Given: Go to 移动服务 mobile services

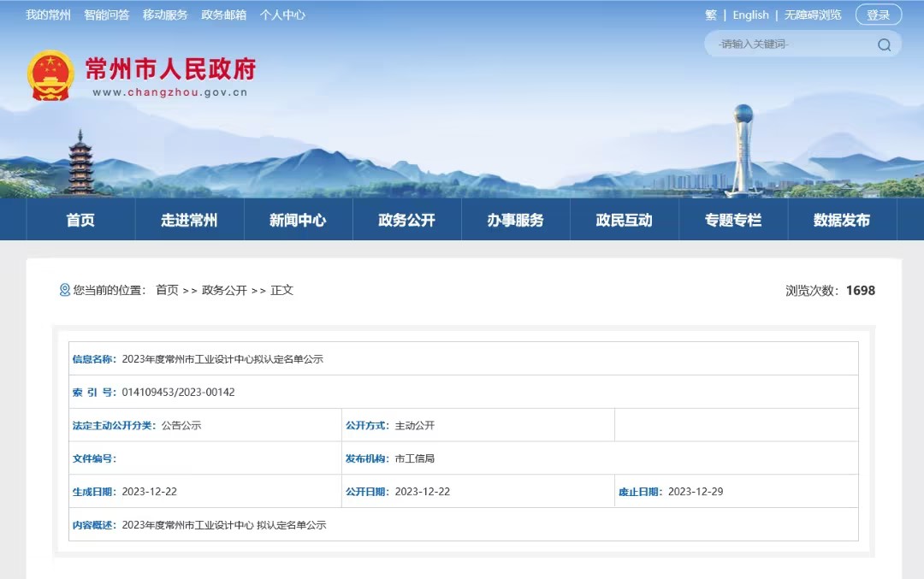Looking at the screenshot, I should point(165,15).
